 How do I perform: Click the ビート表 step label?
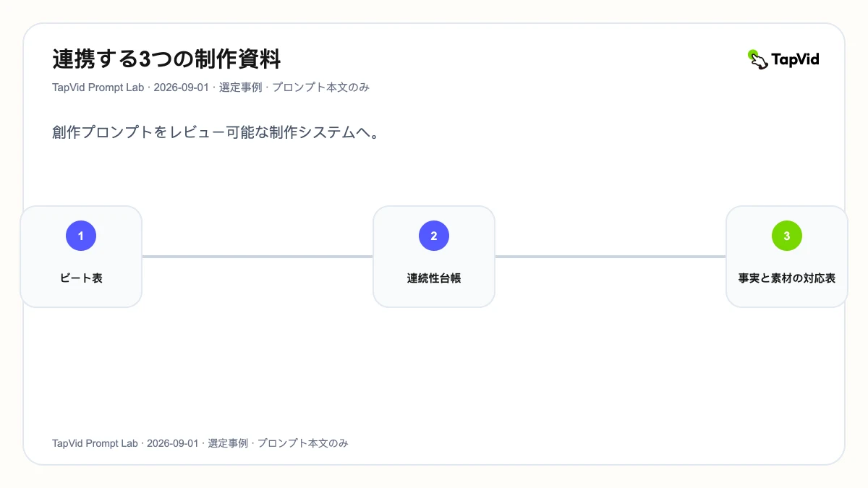click(x=81, y=278)
